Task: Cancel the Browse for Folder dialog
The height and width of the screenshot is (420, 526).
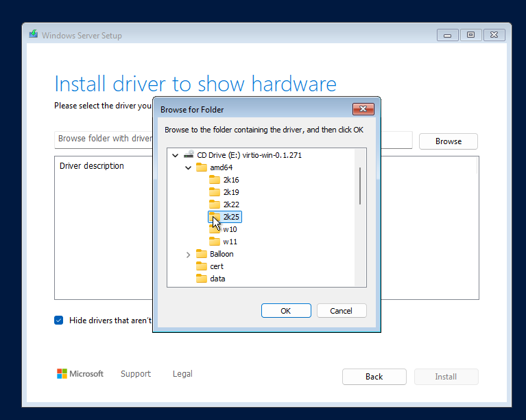Action: 341,311
